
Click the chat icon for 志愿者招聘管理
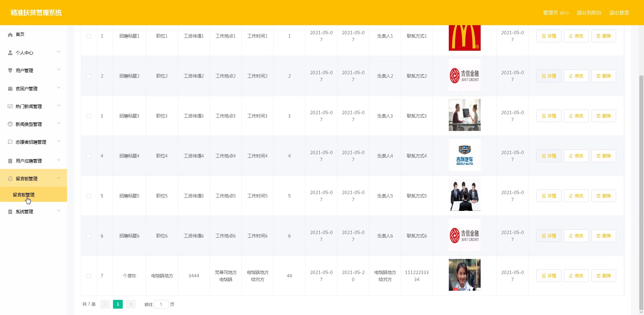point(10,142)
